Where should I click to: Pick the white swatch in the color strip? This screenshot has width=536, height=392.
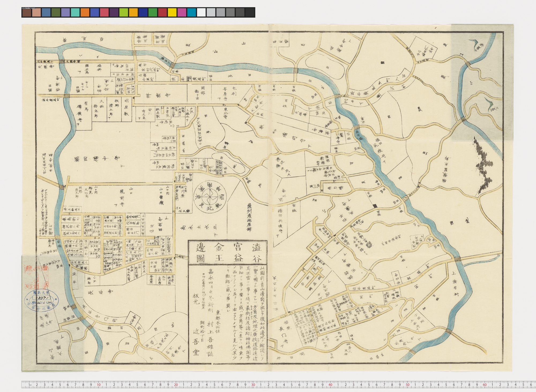pos(201,13)
